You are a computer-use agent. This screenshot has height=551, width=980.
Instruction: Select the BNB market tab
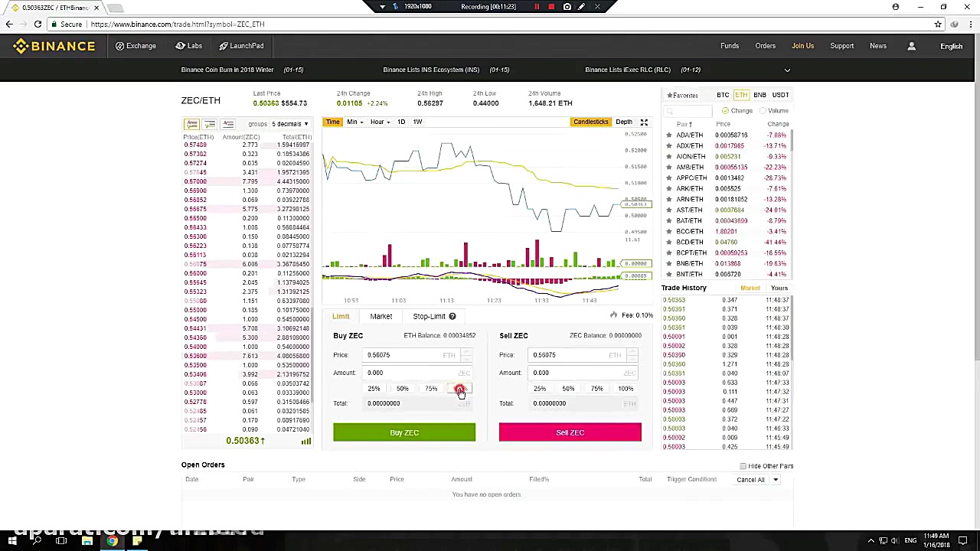pos(759,95)
